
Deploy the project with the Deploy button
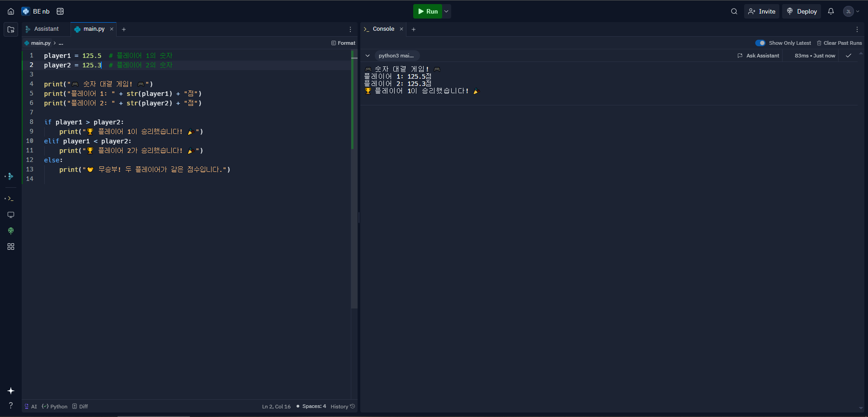coord(802,11)
